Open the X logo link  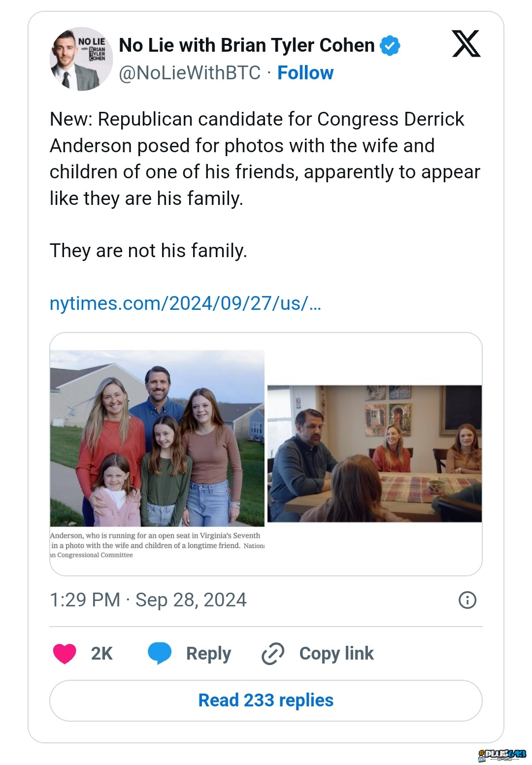coord(466,44)
